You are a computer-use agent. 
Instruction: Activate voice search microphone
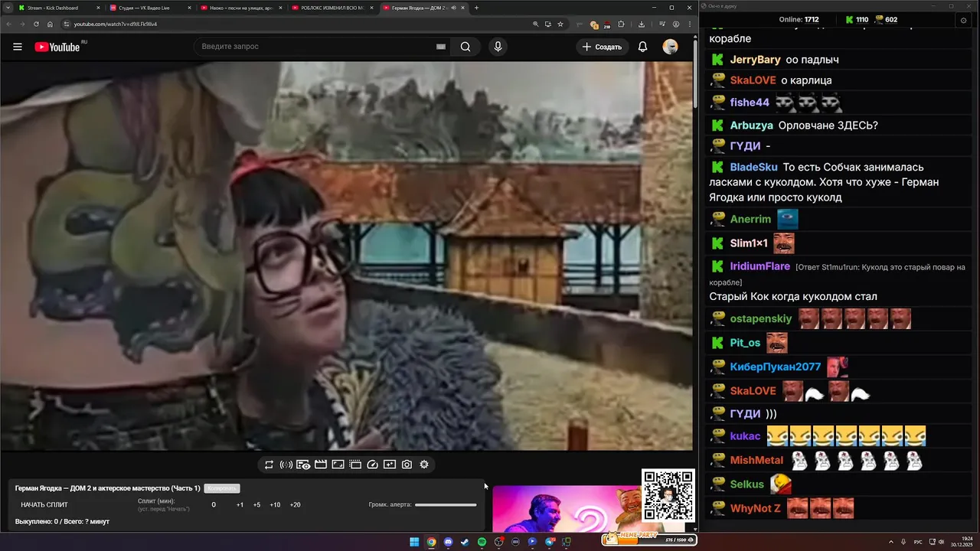point(498,47)
